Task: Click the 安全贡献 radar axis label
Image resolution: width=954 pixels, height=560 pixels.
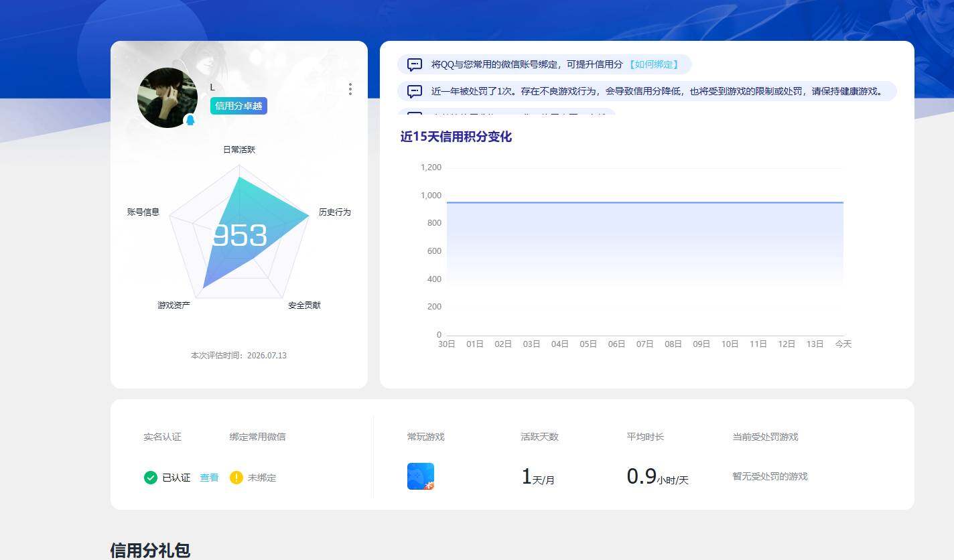Action: pyautogui.click(x=304, y=305)
